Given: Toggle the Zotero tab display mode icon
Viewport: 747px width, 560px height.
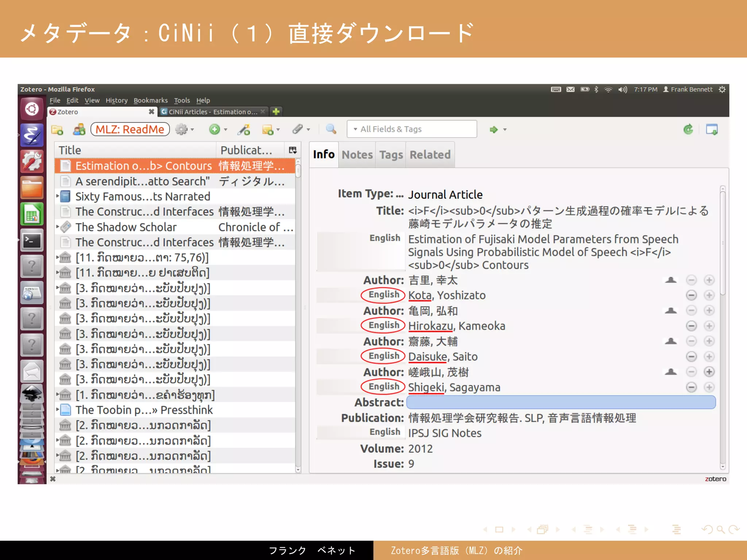Looking at the screenshot, I should click(712, 129).
